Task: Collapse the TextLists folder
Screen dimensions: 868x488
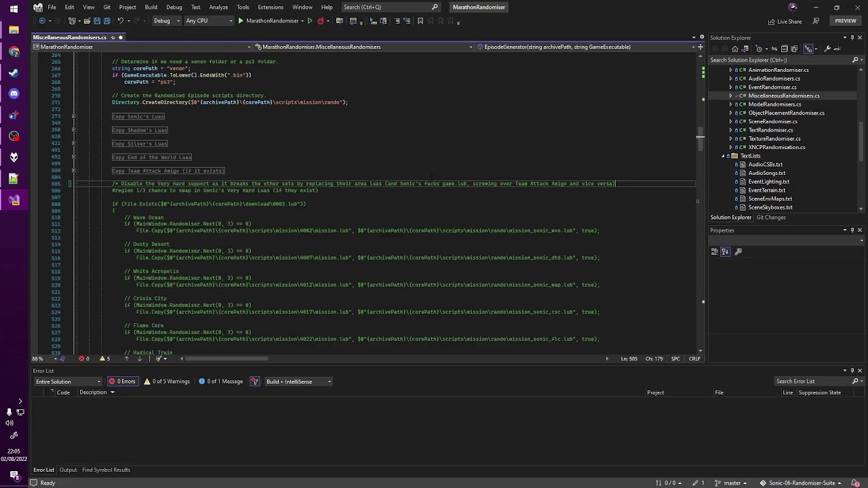Action: point(723,156)
